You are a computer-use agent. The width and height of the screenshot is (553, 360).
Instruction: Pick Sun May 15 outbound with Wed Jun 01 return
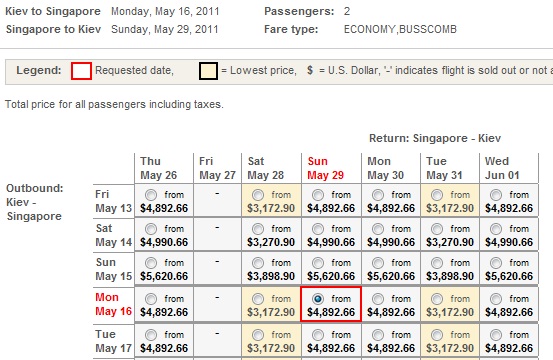[x=496, y=263]
